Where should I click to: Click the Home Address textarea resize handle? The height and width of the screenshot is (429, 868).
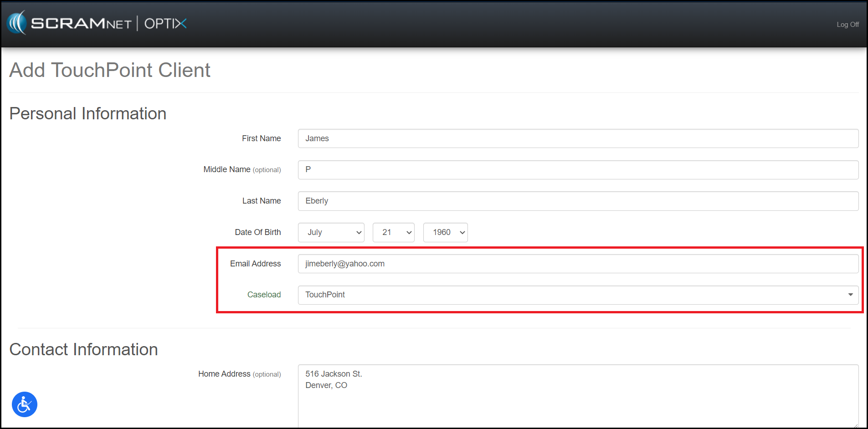point(855,425)
